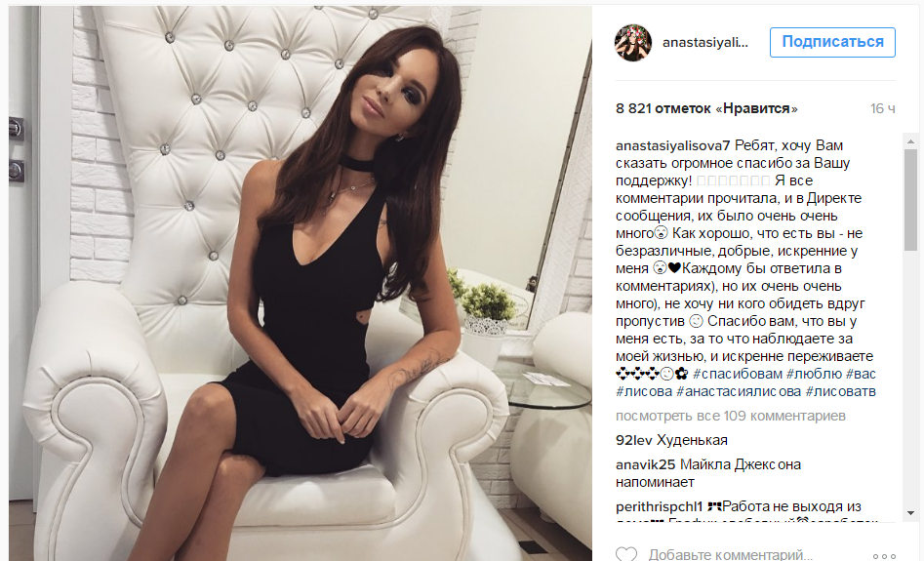Open commenter perithrispchl1 profile
Screen dimensions: 924x561
[660, 506]
